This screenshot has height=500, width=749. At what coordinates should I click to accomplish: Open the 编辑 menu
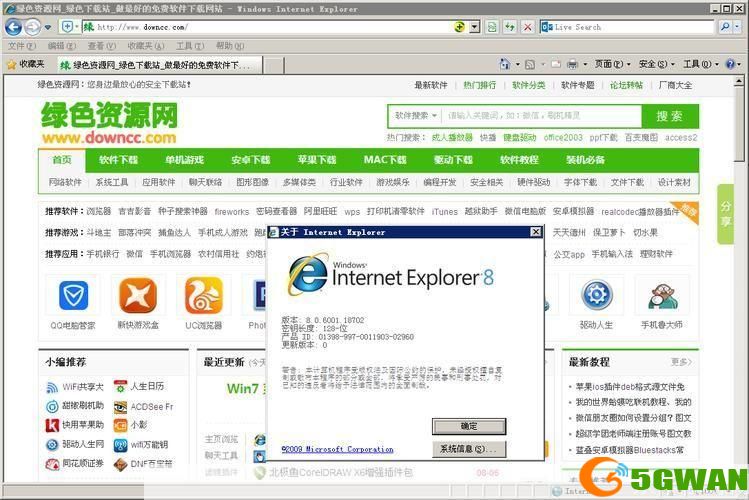tap(62, 46)
